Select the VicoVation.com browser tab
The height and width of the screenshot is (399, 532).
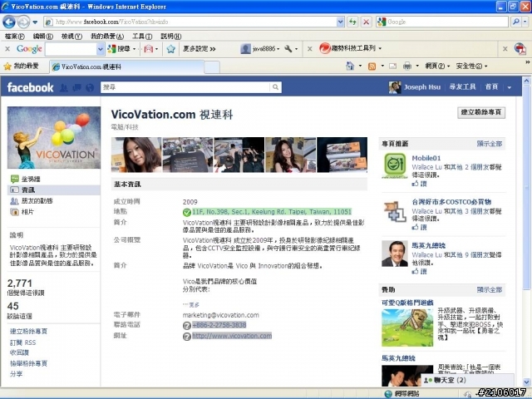click(x=127, y=66)
